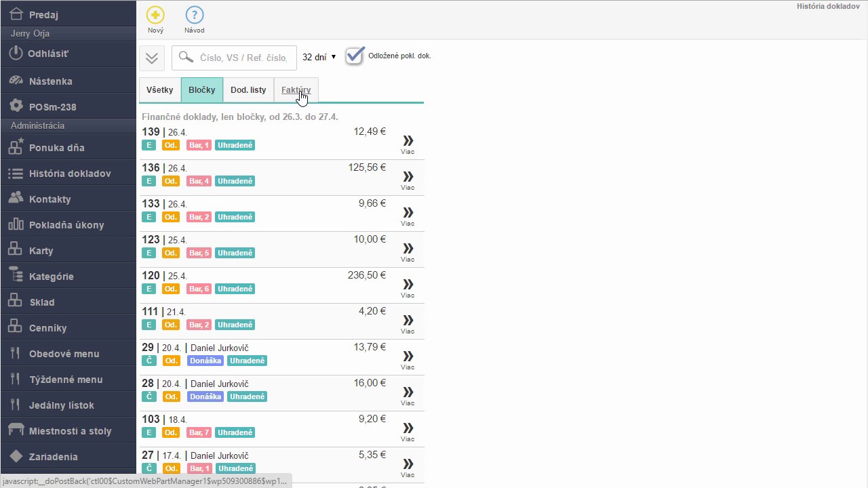Expand the filter panel with double chevron
The width and height of the screenshot is (868, 488).
(x=152, y=58)
